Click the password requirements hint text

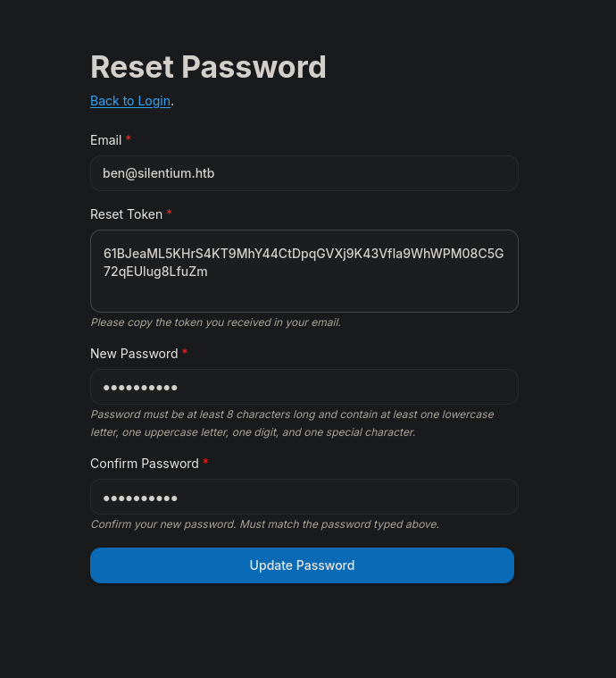click(x=292, y=423)
